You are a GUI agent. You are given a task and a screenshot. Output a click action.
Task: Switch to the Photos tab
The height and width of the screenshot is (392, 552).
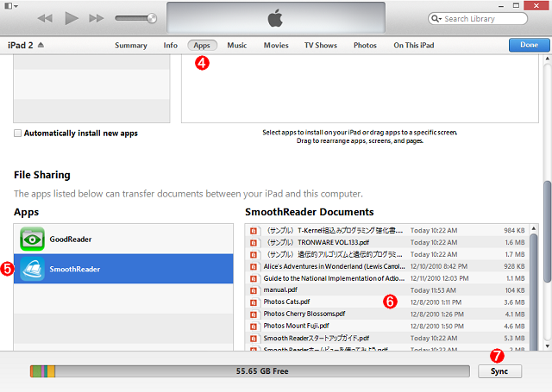pyautogui.click(x=365, y=46)
